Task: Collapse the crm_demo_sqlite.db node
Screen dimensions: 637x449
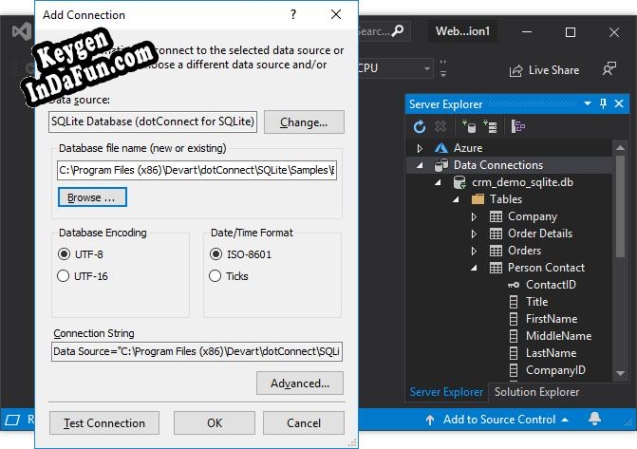Action: tap(438, 183)
